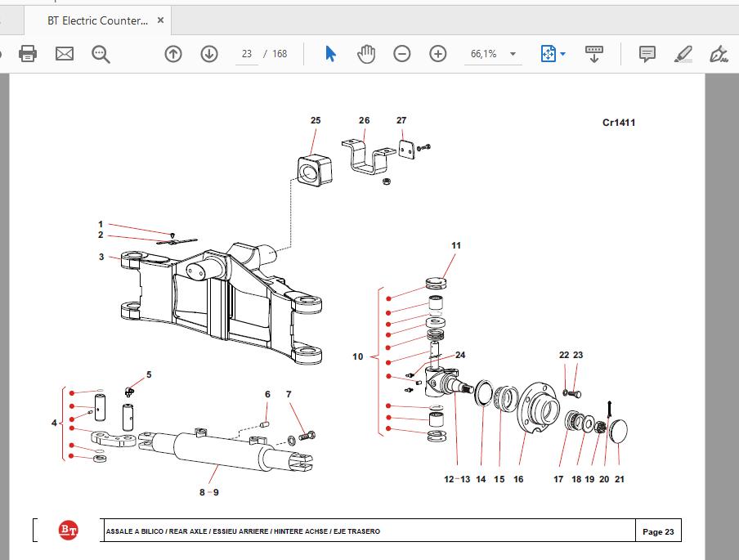Click part number 3 label
Viewport: 739px width, 560px height.
[101, 257]
